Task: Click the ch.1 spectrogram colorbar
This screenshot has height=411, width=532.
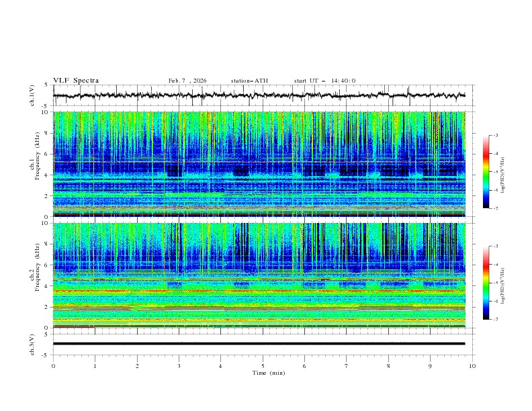Action: click(486, 172)
